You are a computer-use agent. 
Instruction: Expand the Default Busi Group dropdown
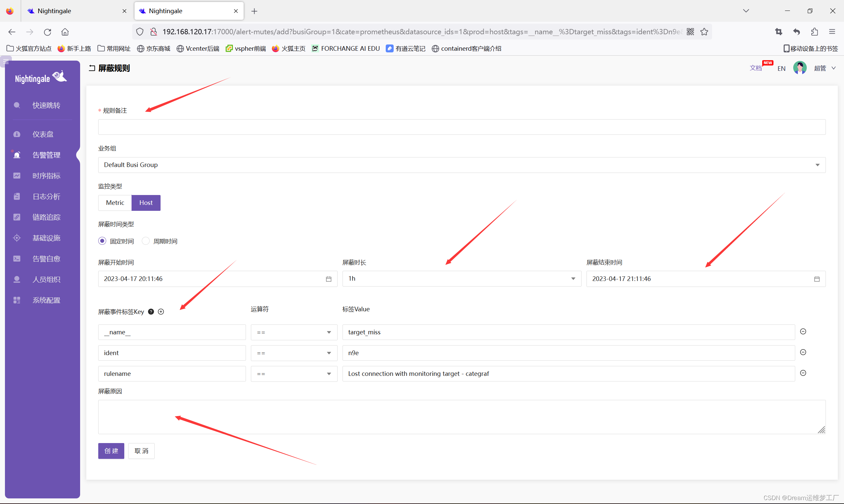pyautogui.click(x=462, y=165)
